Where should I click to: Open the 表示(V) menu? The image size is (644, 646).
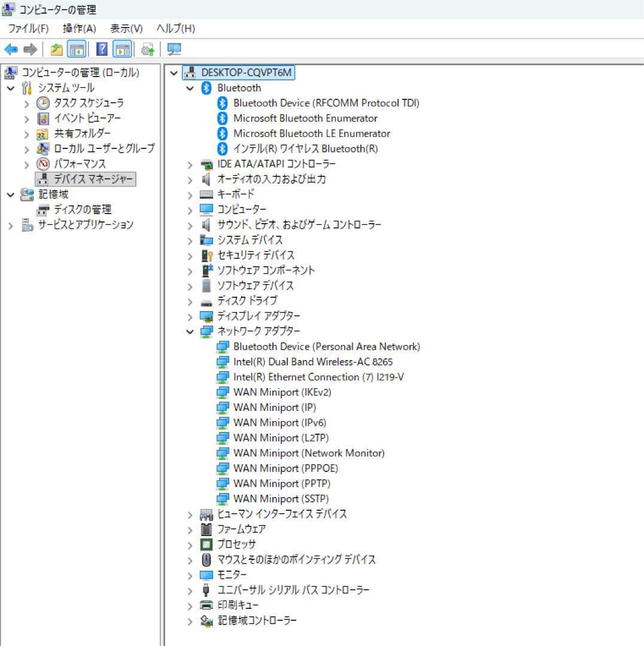(125, 28)
